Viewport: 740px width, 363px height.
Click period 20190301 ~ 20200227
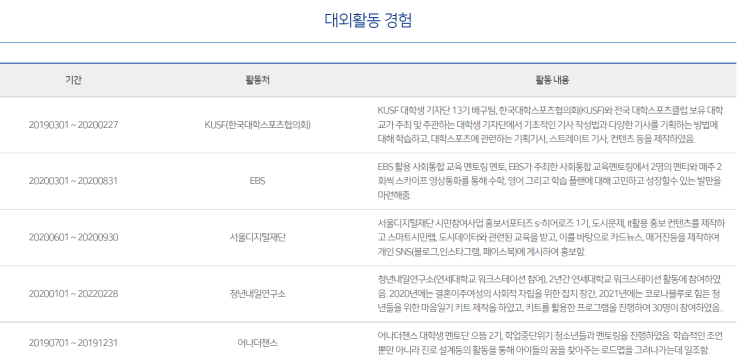coord(73,125)
